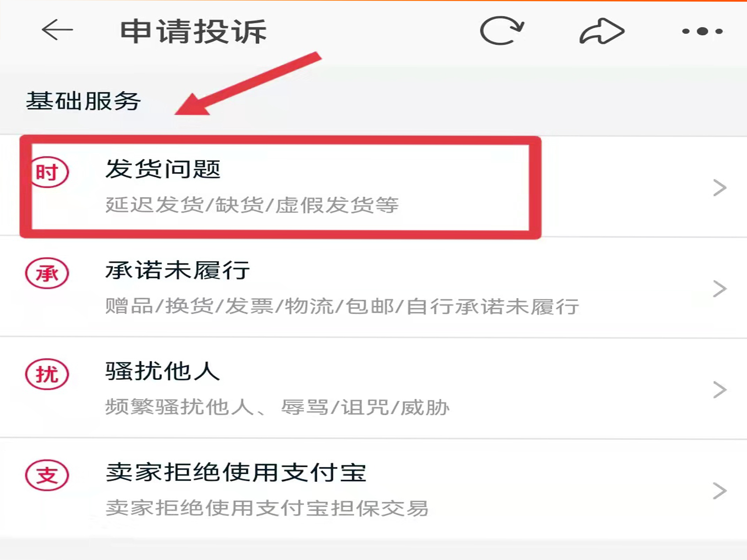Expand 卖家拒绝使用支付宝 chevron arrow
Viewport: 747px width, 560px height.
coord(720,491)
